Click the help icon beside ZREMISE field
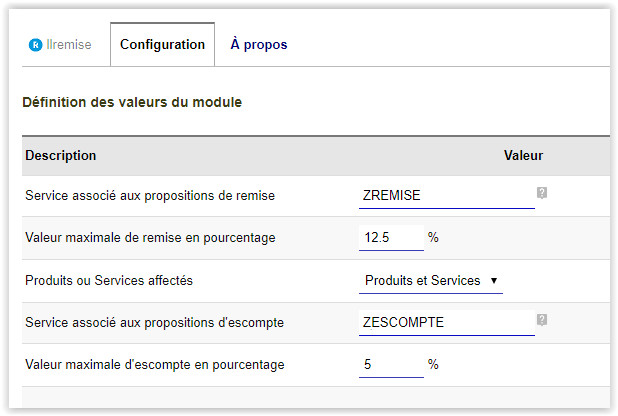 click(x=542, y=192)
